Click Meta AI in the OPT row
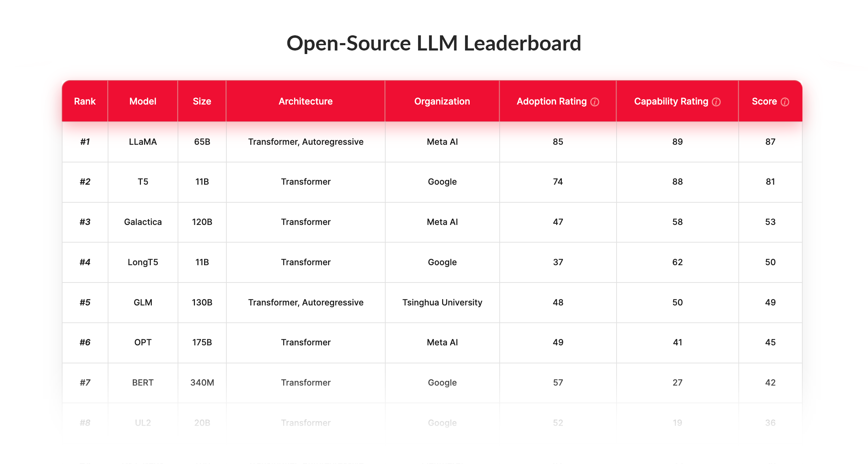The width and height of the screenshot is (868, 464). 442,342
